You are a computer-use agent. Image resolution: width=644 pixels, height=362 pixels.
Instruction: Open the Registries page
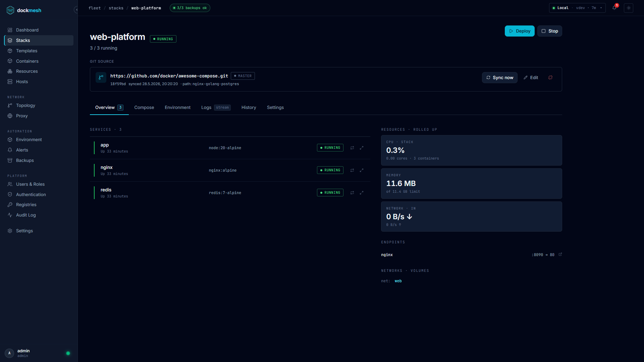coord(39,204)
